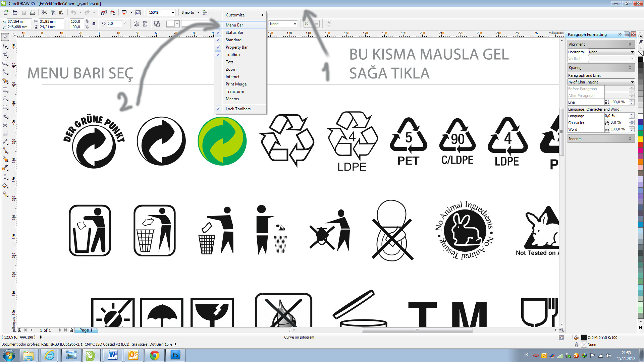Viewport: 644px width, 362px height.
Task: Click the Export icon
Action: (113, 12)
